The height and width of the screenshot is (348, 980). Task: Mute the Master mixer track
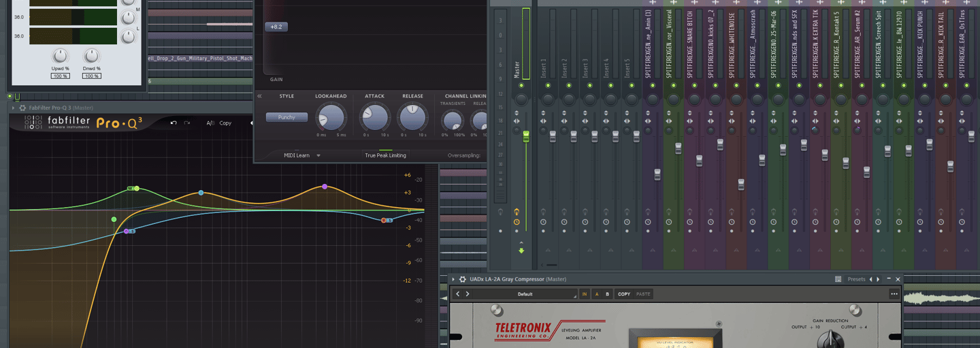tap(521, 86)
